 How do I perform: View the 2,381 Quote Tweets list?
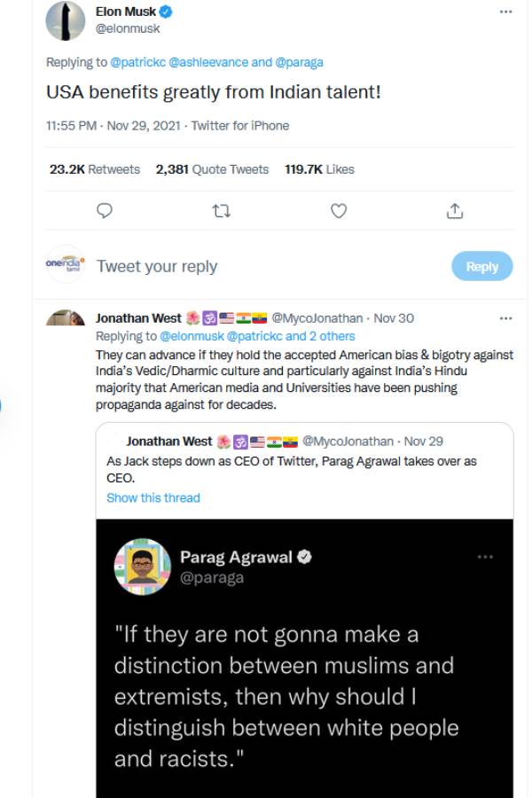pos(212,168)
